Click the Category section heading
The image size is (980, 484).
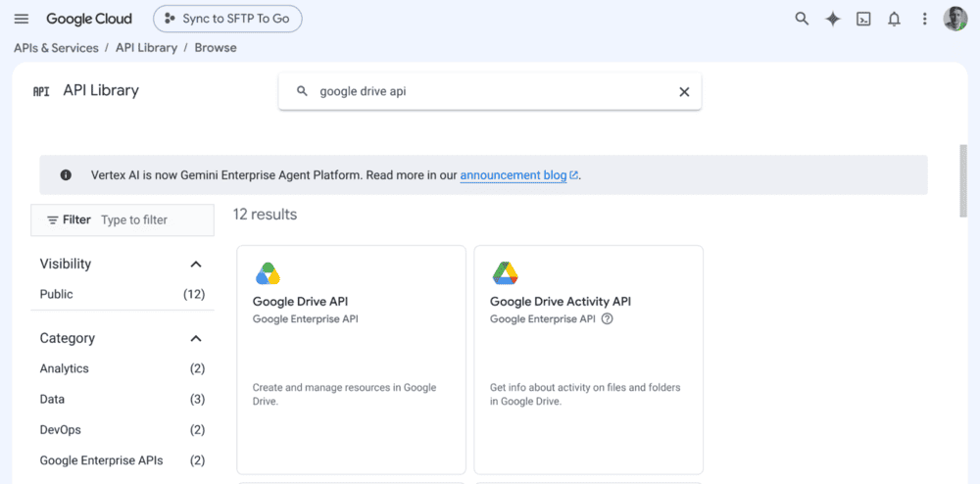(x=68, y=338)
